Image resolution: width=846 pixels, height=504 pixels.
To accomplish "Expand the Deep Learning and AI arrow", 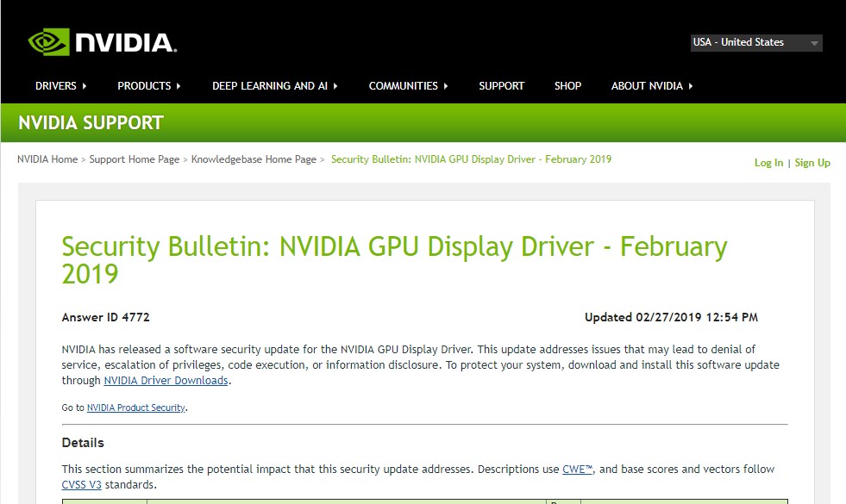I will pos(335,86).
